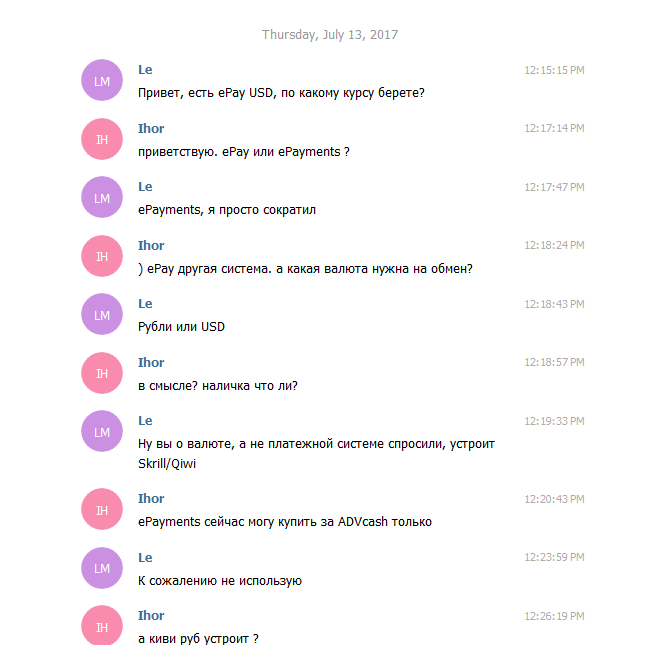Click the 12:18:24 PM timestamp
Viewport: 648px width, 651px height.
(x=554, y=245)
